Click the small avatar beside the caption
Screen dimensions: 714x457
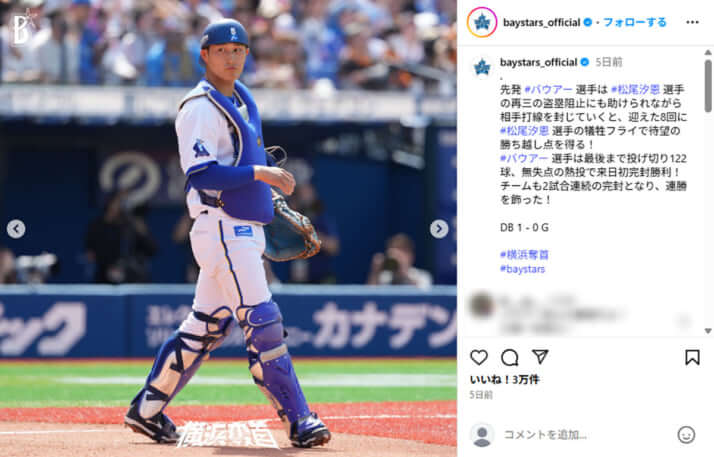482,68
